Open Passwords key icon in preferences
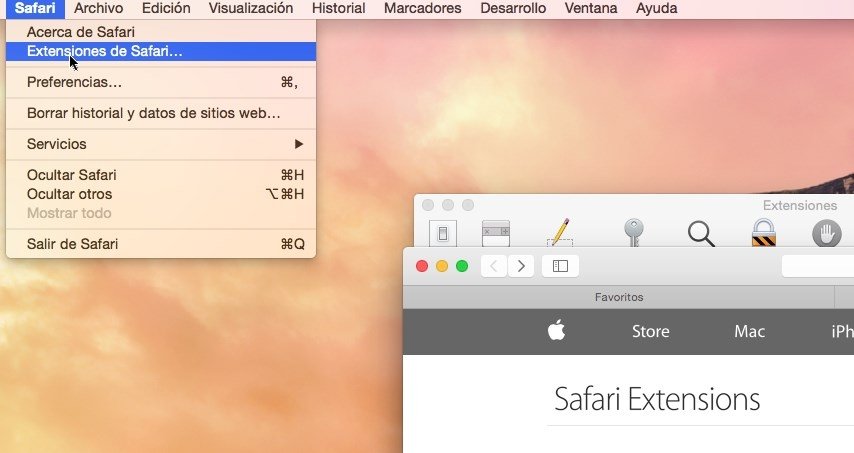Viewport: 854px width, 453px height. coord(634,233)
